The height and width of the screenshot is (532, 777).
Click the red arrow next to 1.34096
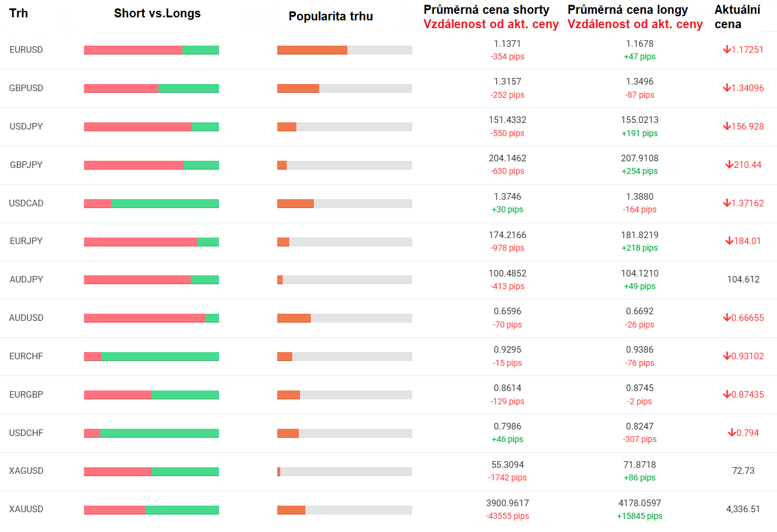tap(727, 88)
